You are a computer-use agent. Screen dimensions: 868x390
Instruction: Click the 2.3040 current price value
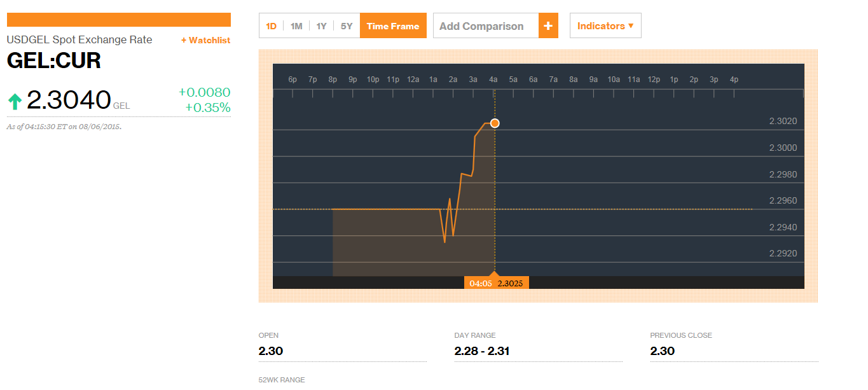click(x=69, y=101)
